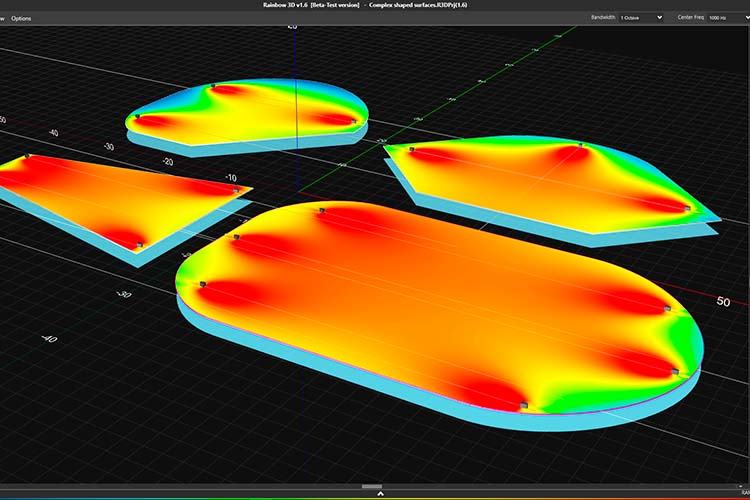This screenshot has width=750, height=500.
Task: Click the horizontal scrollbar thumb at the bottom
Action: point(372,487)
